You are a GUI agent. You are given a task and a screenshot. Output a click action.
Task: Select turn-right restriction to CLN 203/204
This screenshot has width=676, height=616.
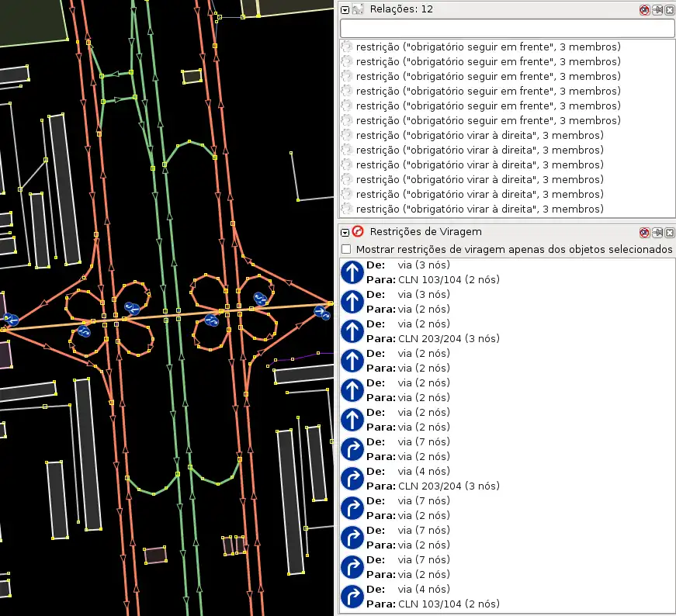pyautogui.click(x=435, y=479)
